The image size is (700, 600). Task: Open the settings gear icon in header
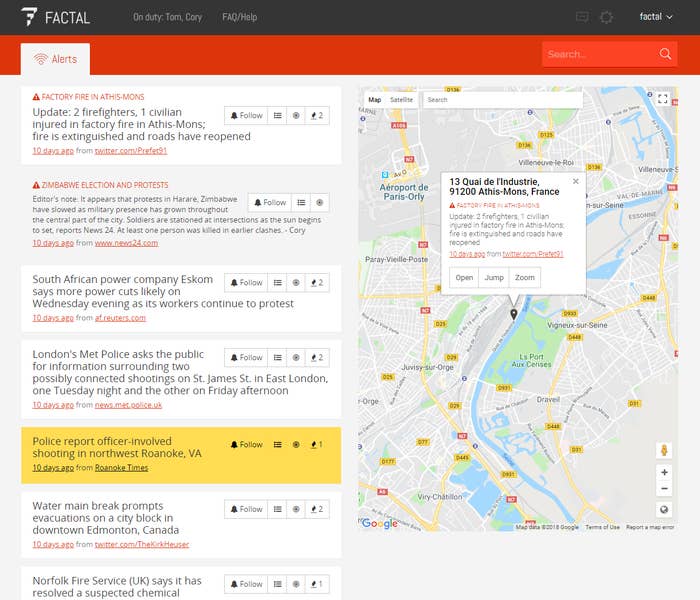606,17
